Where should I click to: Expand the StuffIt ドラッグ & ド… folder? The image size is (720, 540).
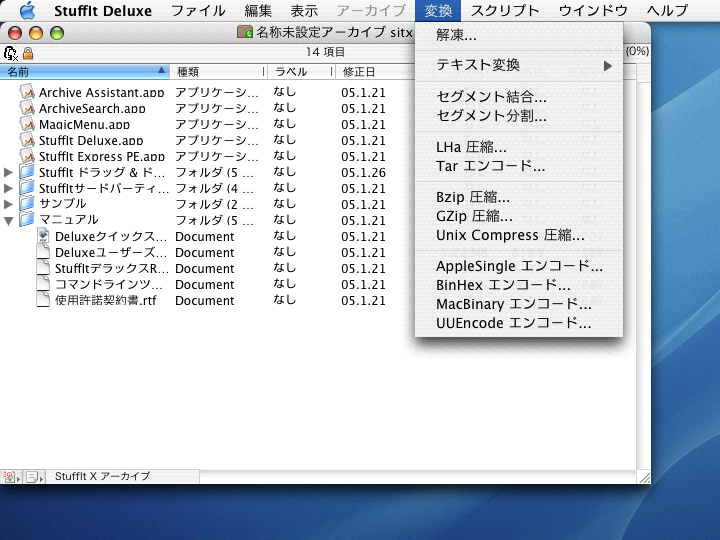click(x=8, y=173)
